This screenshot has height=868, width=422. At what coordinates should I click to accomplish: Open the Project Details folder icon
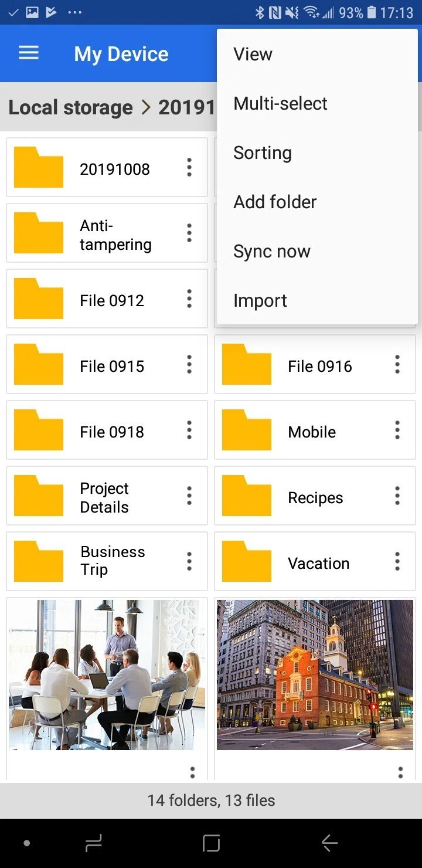pyautogui.click(x=39, y=496)
